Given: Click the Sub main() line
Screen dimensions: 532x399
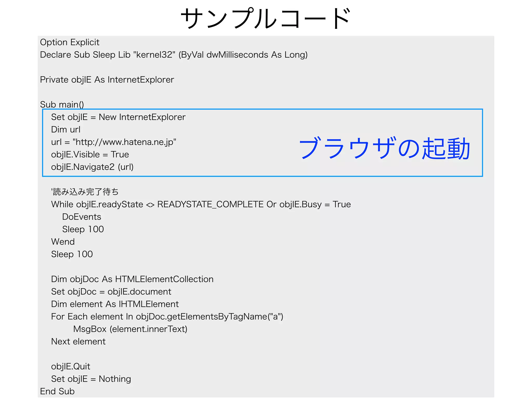Looking at the screenshot, I should [62, 104].
